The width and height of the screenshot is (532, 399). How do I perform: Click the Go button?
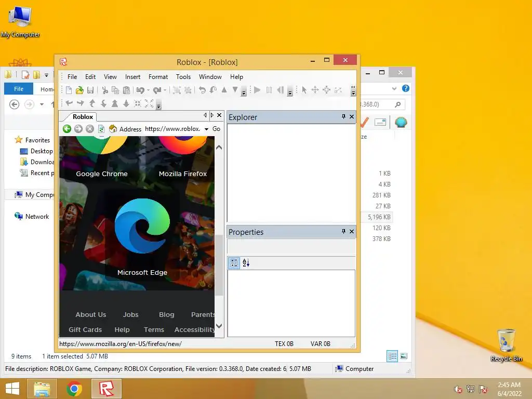[216, 129]
